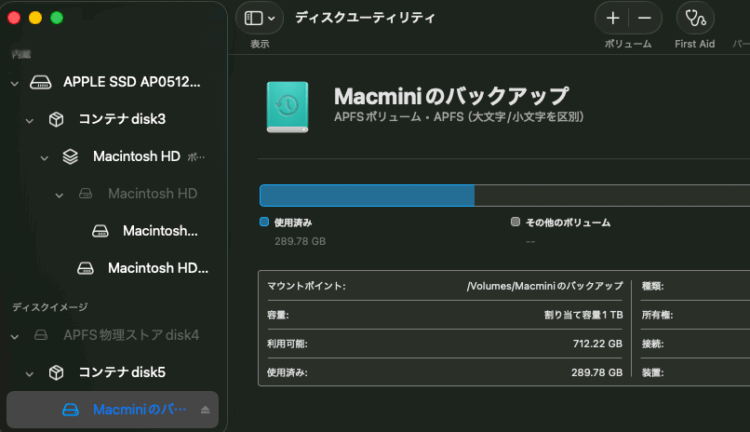The height and width of the screenshot is (432, 750).
Task: Click the 所有権: label
Action: (657, 315)
